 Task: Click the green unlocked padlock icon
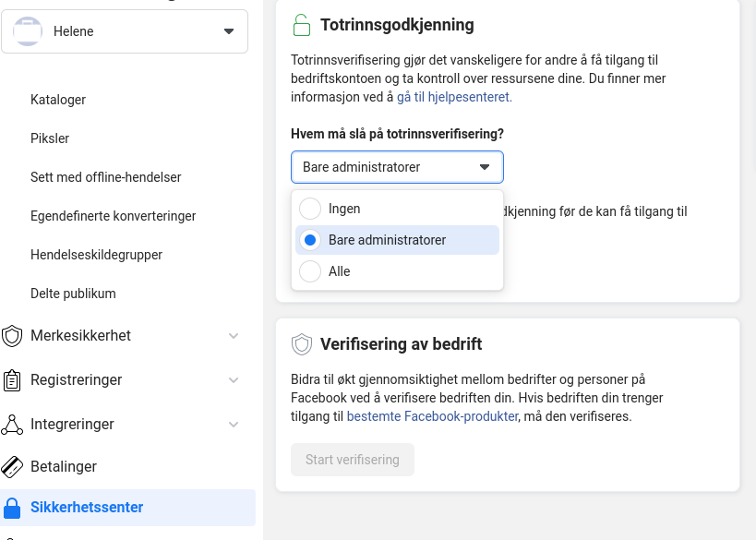point(302,25)
